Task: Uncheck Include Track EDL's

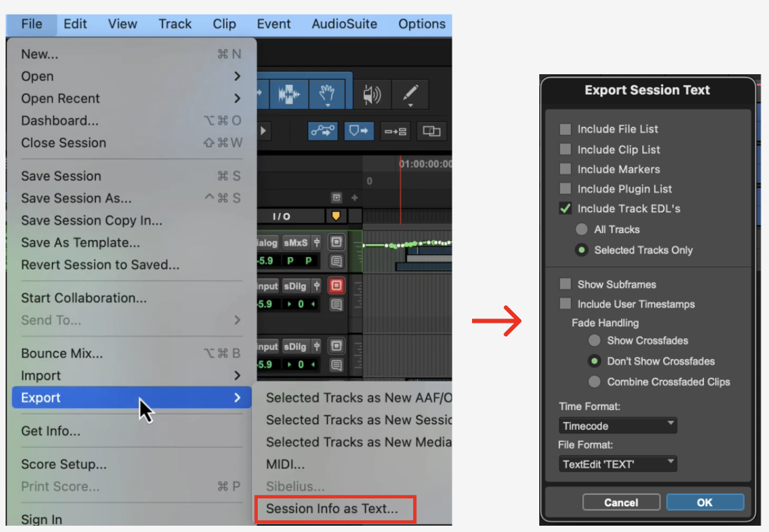Action: coord(565,209)
